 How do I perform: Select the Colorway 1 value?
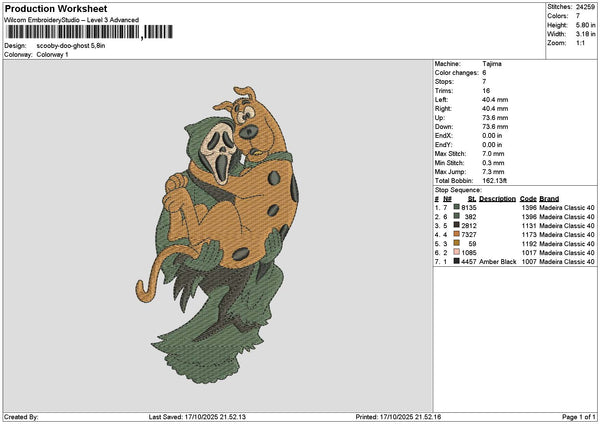(52, 55)
